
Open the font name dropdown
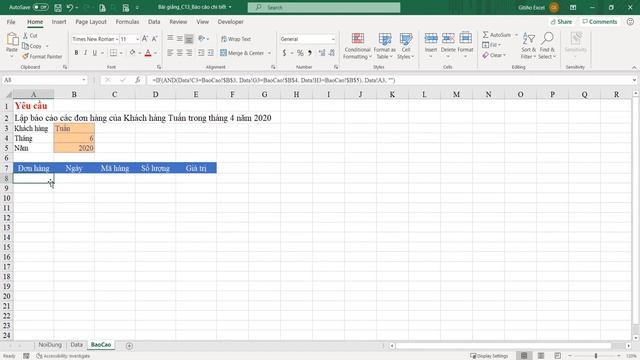tap(117, 39)
